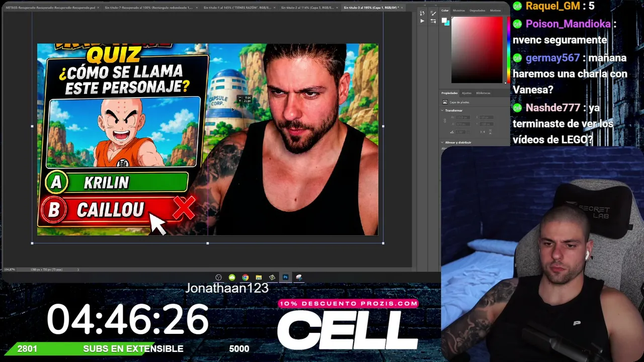The width and height of the screenshot is (644, 362).
Task: Open the green cloud app in taskbar
Action: [x=232, y=278]
